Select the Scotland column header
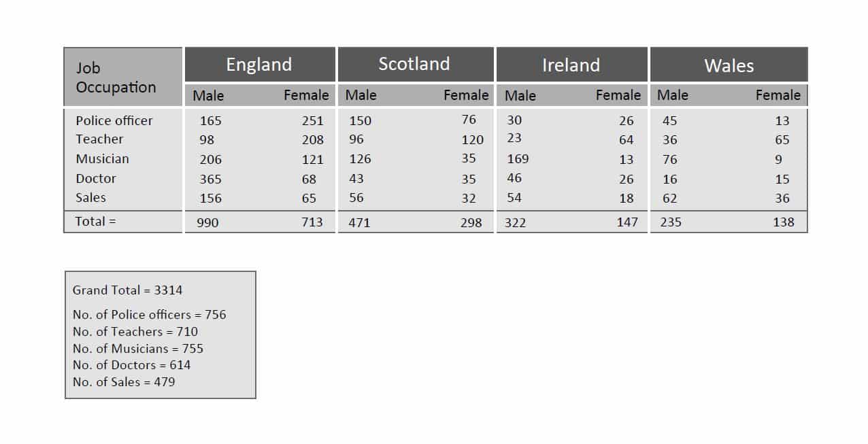Image resolution: width=868 pixels, height=444 pixels. click(414, 65)
